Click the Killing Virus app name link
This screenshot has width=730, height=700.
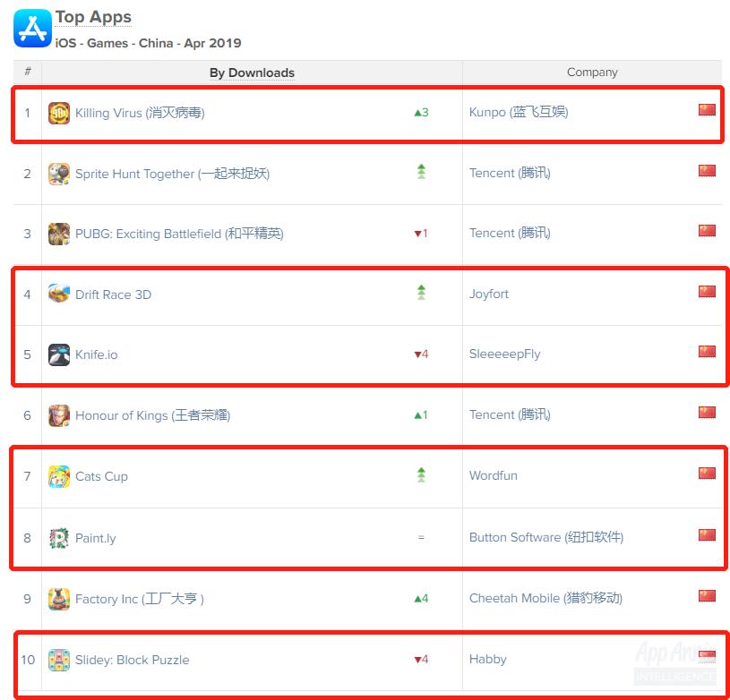140,113
